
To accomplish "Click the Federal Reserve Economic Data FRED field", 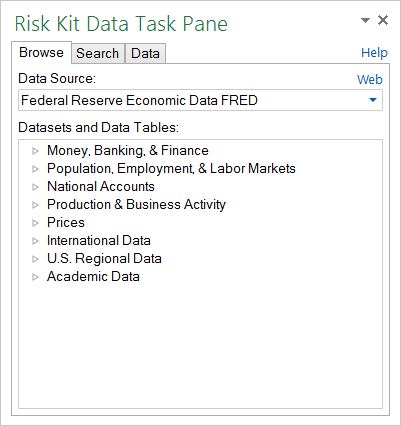I will 200,100.
